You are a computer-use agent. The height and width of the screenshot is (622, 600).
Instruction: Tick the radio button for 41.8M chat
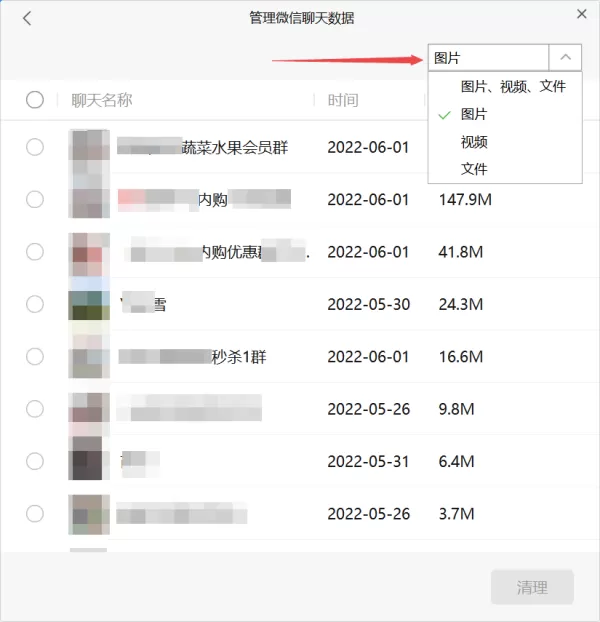tap(35, 251)
